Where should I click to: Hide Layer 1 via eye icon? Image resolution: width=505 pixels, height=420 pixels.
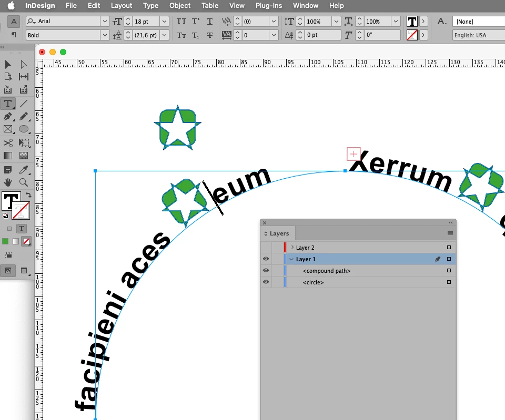266,259
